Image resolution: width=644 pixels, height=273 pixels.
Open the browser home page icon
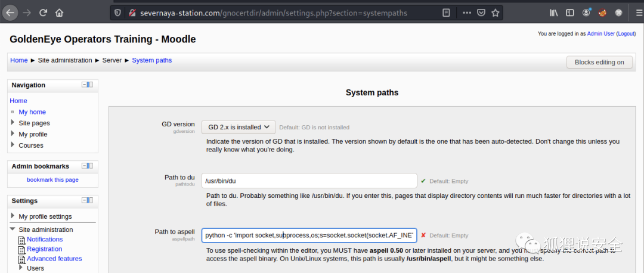click(x=60, y=13)
